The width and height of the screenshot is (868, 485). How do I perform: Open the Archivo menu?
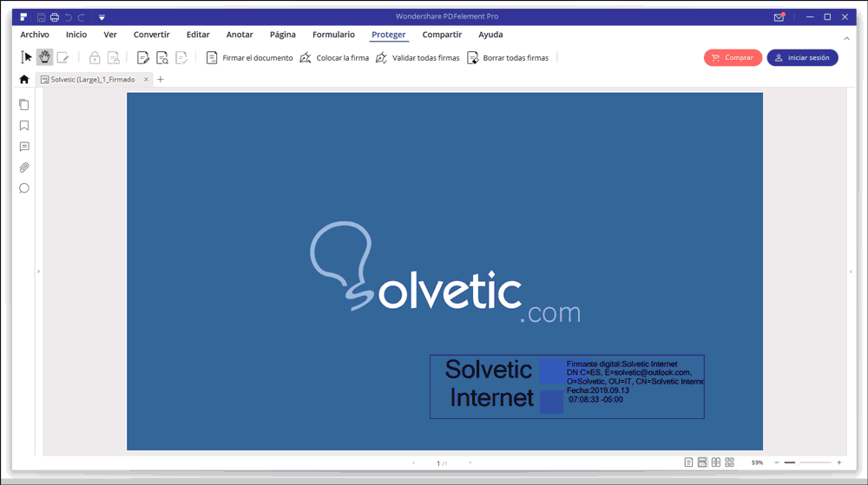(x=35, y=35)
